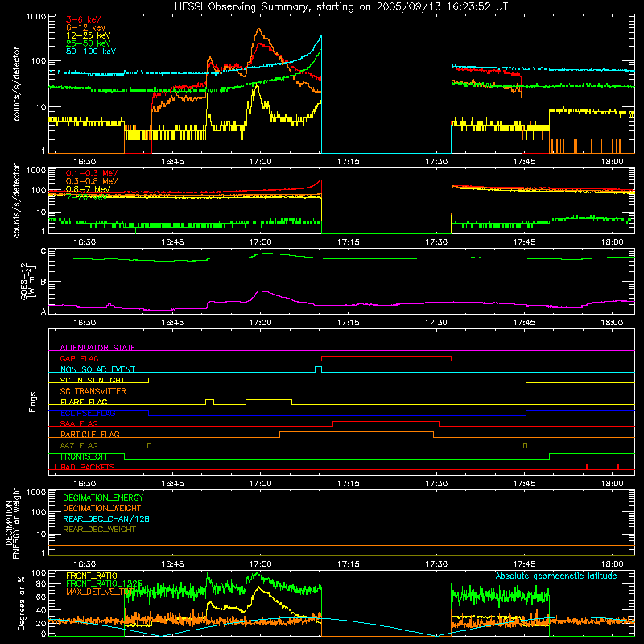Image resolution: width=644 pixels, height=644 pixels.
Task: Click the DECIMATION ENERGY or weight axis title
Action: click(12, 522)
